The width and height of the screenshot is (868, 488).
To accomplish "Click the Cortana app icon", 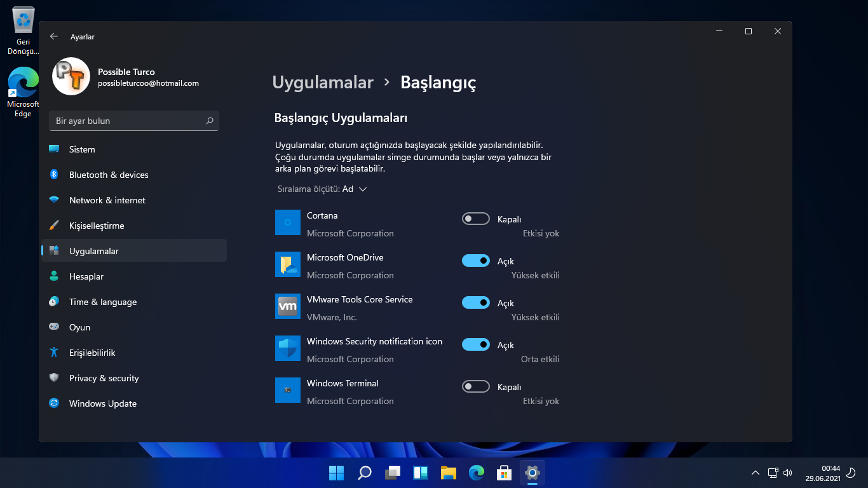I will (x=288, y=222).
